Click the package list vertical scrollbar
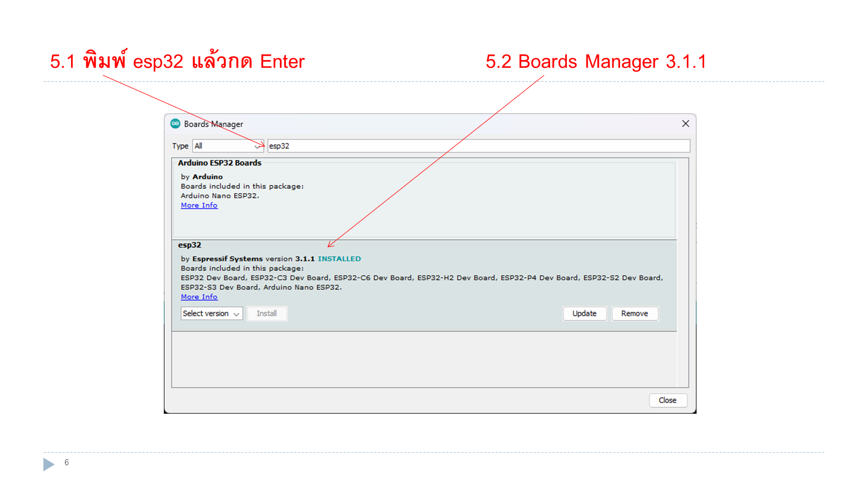868x488 pixels. coord(683,273)
